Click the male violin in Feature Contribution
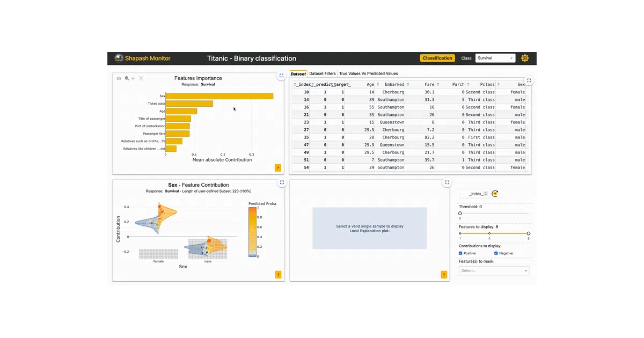 coord(207,246)
